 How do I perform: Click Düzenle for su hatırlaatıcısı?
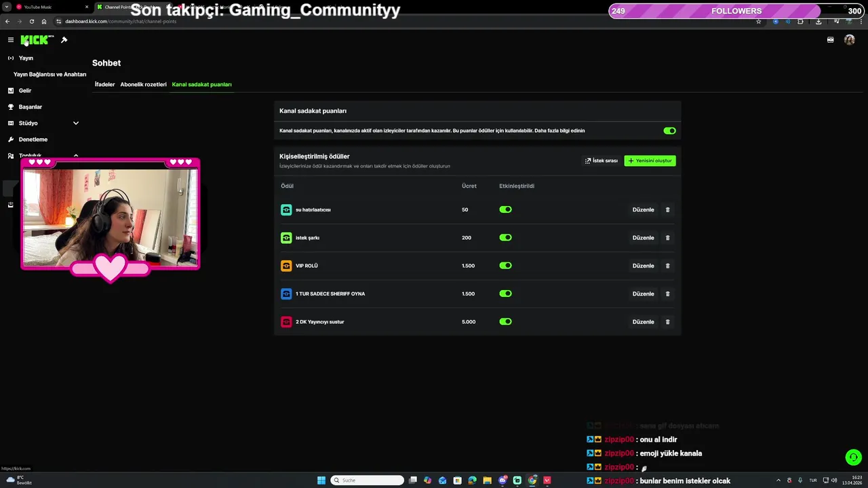pyautogui.click(x=643, y=210)
